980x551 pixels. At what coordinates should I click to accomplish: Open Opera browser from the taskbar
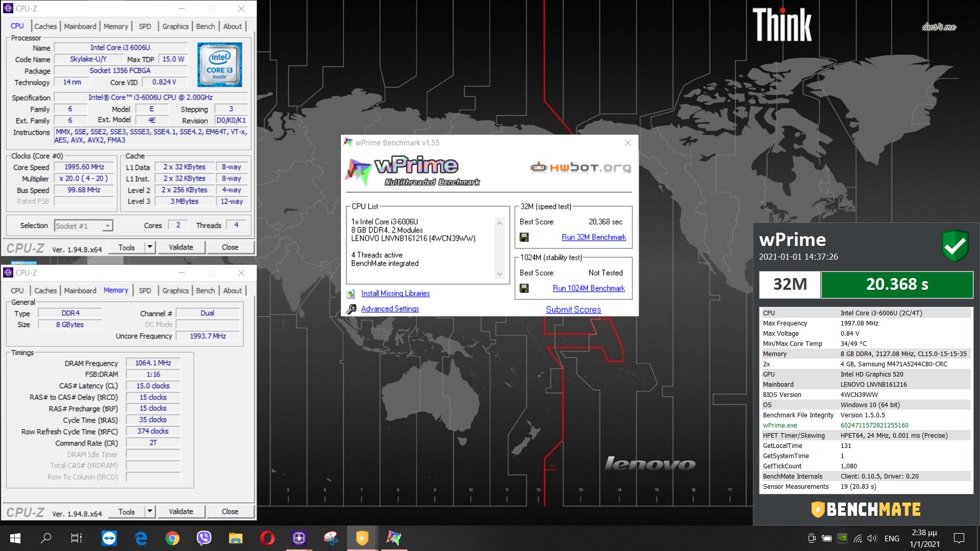pyautogui.click(x=267, y=538)
